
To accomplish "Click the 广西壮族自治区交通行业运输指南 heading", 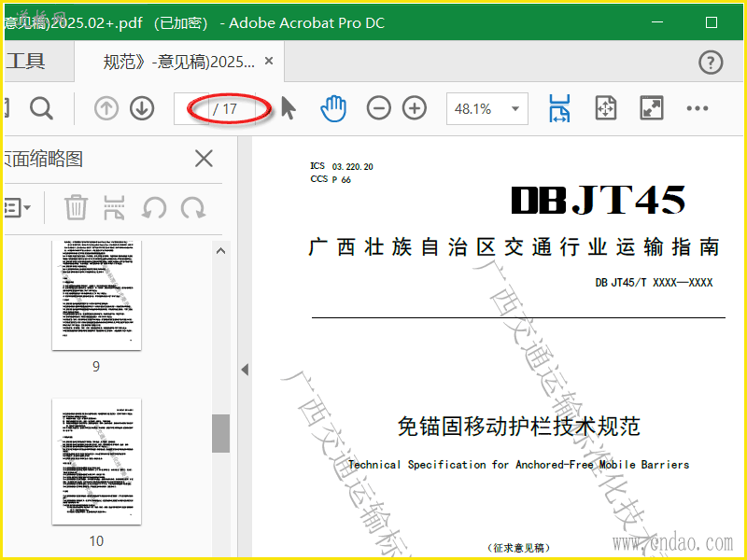I will coord(514,247).
